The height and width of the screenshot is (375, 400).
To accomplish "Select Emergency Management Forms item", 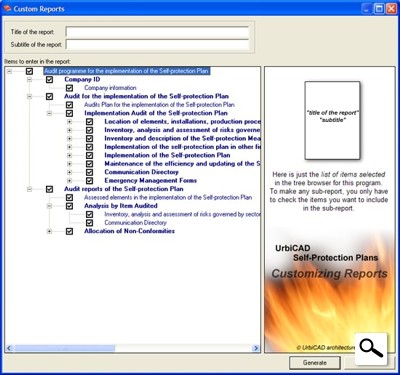I will [150, 181].
